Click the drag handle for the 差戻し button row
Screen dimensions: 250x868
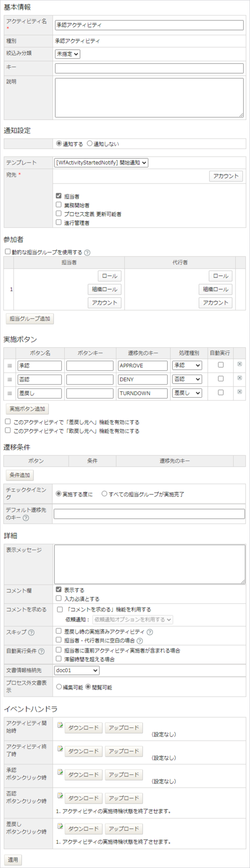point(10,393)
